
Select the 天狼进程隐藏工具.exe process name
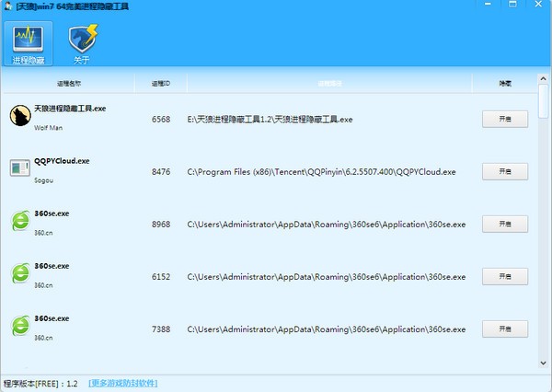70,109
